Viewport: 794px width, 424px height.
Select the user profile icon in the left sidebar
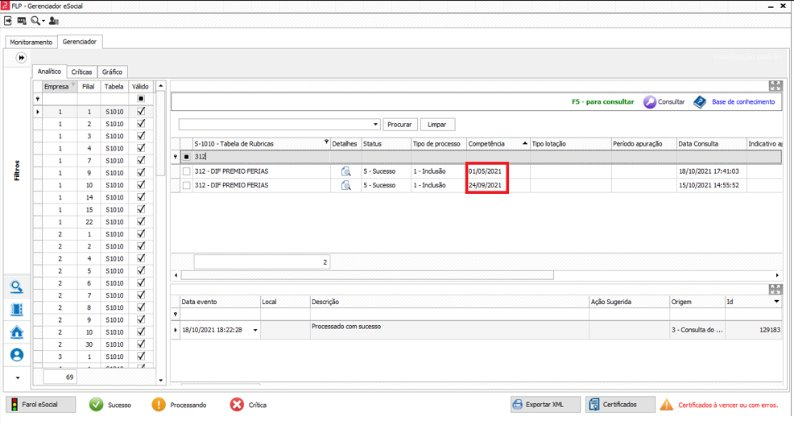(x=17, y=355)
